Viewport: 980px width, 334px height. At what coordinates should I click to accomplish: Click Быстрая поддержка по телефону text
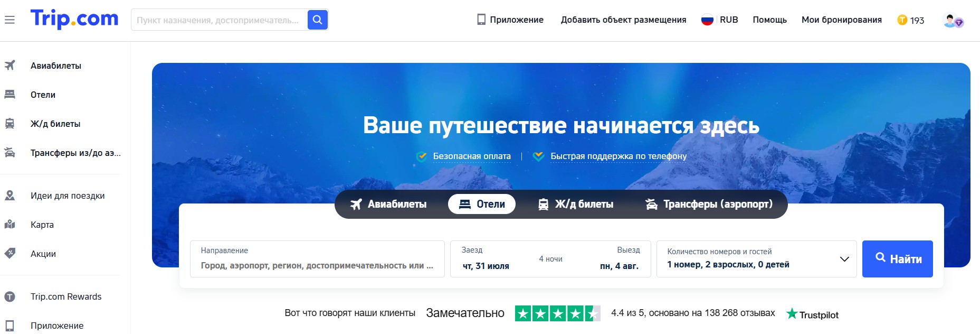(x=619, y=156)
